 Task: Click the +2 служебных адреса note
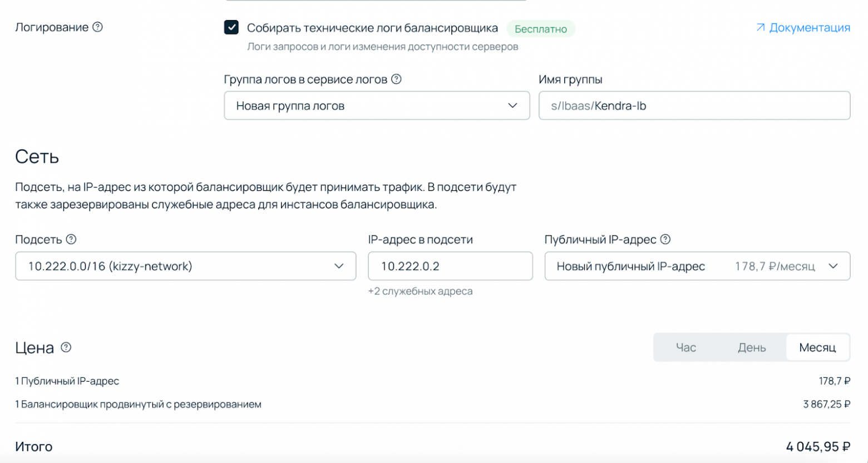point(421,290)
